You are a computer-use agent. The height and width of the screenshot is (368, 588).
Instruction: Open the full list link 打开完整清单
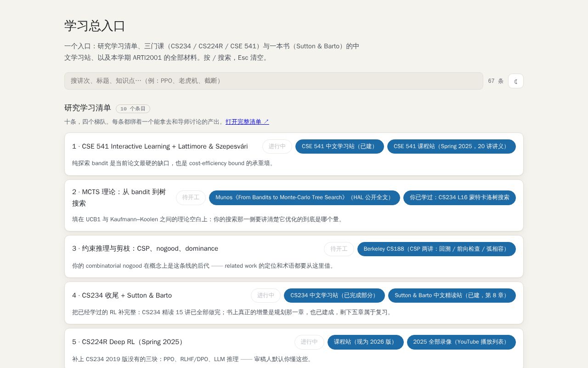coord(247,122)
